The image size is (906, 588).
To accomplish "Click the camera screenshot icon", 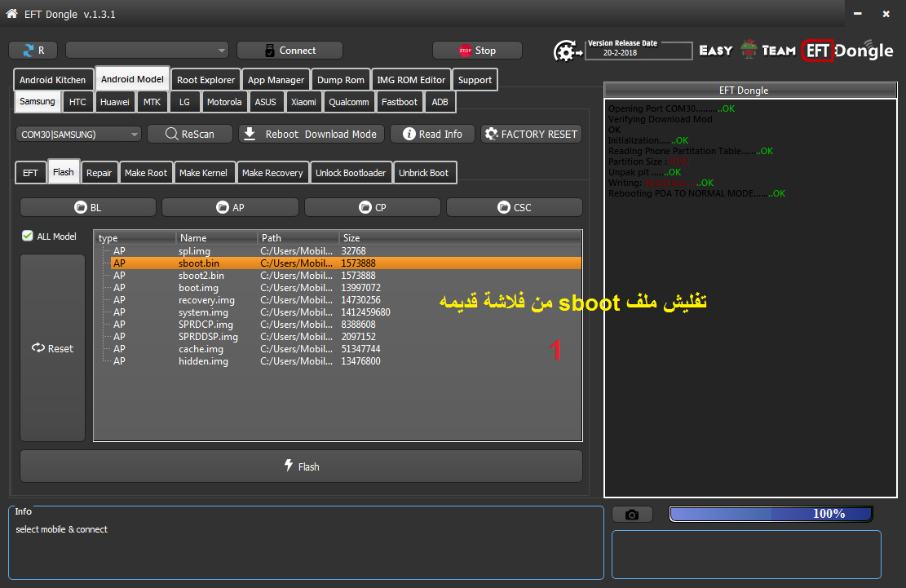I will (x=632, y=514).
